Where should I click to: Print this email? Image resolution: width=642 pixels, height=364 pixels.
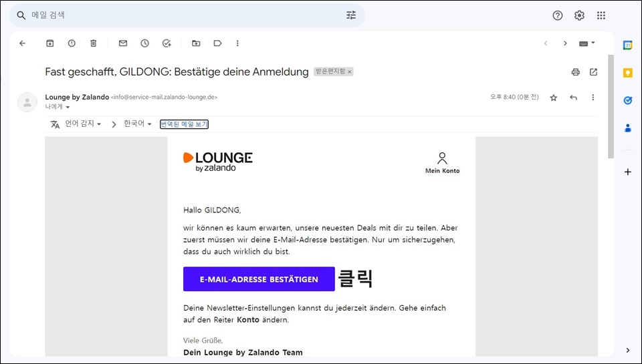point(576,72)
